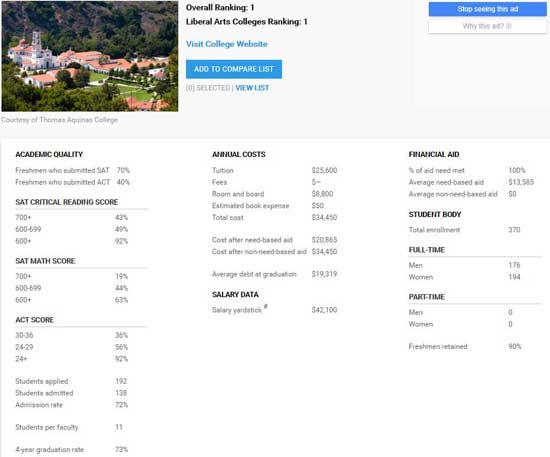550x457 pixels.
Task: Click the Financial Aid section heading
Action: click(434, 154)
